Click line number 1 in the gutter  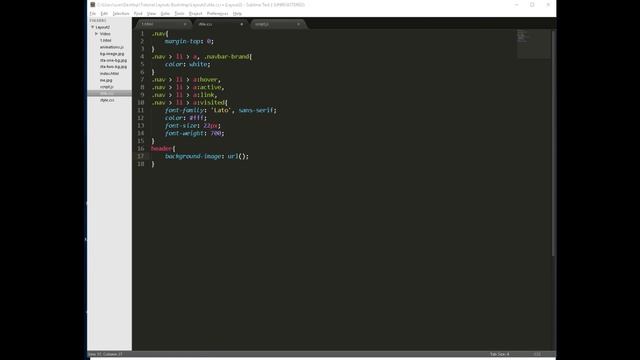[142, 33]
